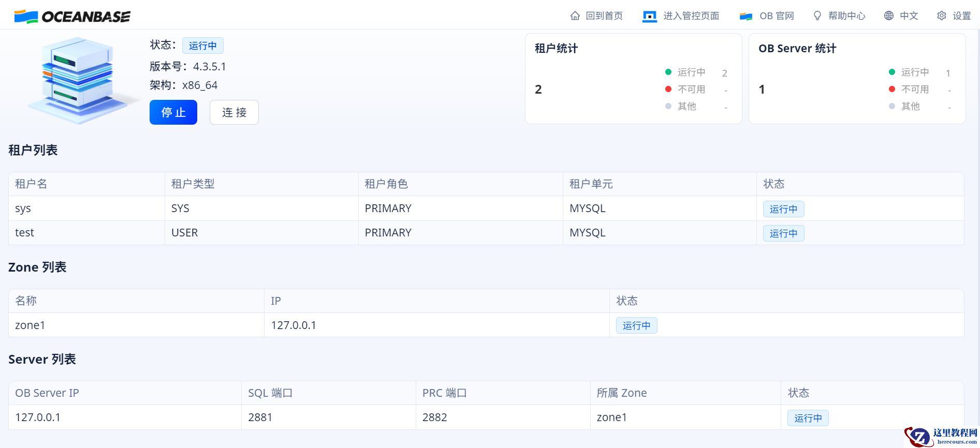The image size is (980, 448).
Task: Go to 回到首页 in the header
Action: (x=604, y=16)
